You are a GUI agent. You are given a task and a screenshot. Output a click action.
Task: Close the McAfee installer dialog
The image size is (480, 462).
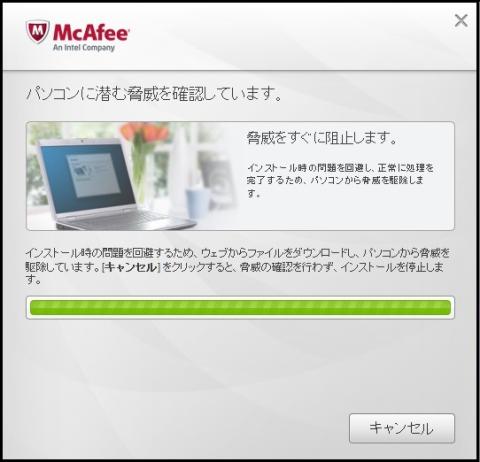461,21
